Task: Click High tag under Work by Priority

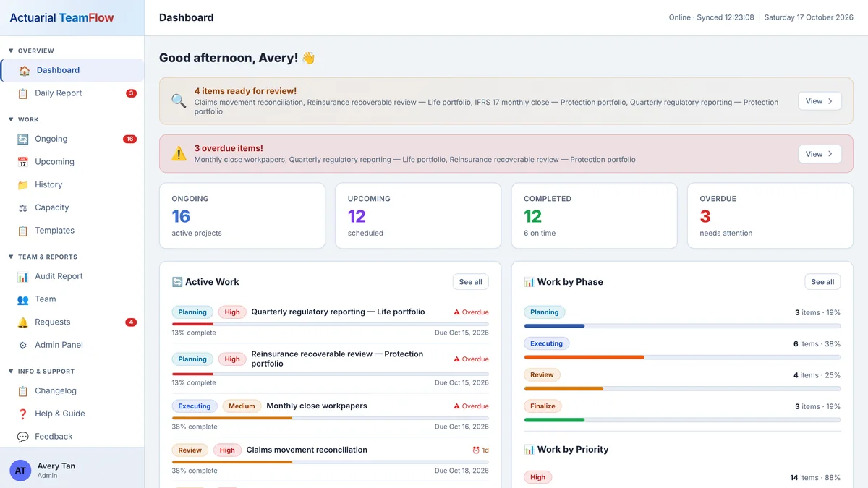Action: click(538, 477)
